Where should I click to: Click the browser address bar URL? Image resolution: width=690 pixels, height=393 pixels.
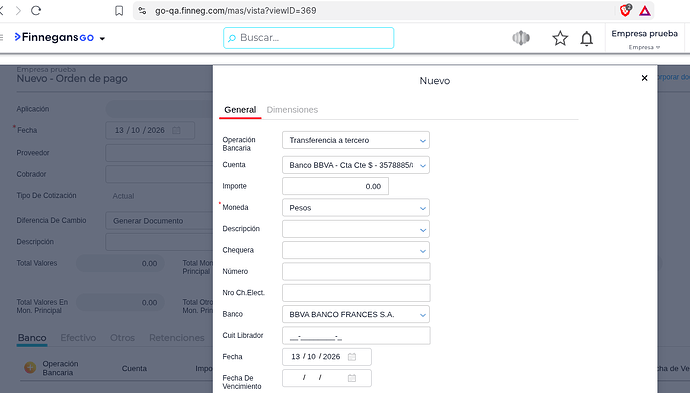(x=235, y=11)
